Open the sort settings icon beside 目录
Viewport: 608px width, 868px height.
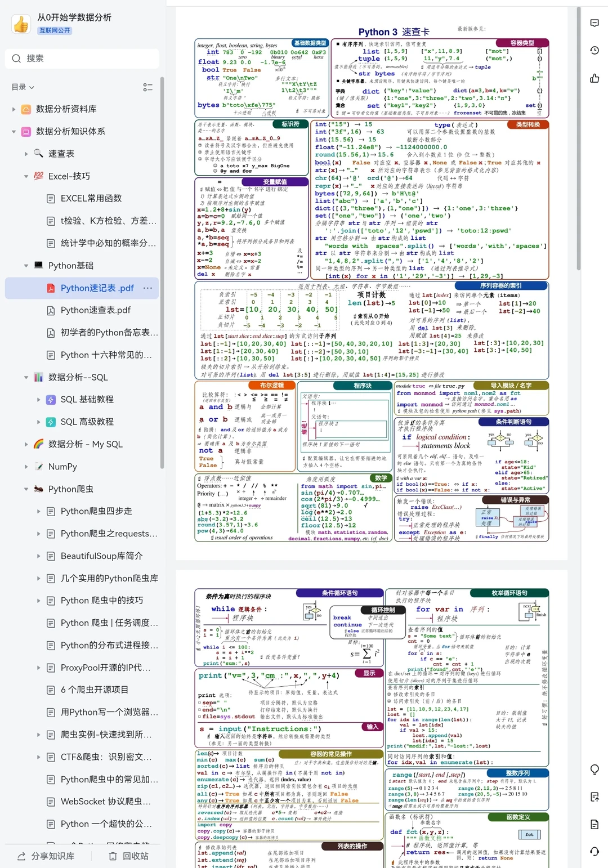(x=147, y=87)
